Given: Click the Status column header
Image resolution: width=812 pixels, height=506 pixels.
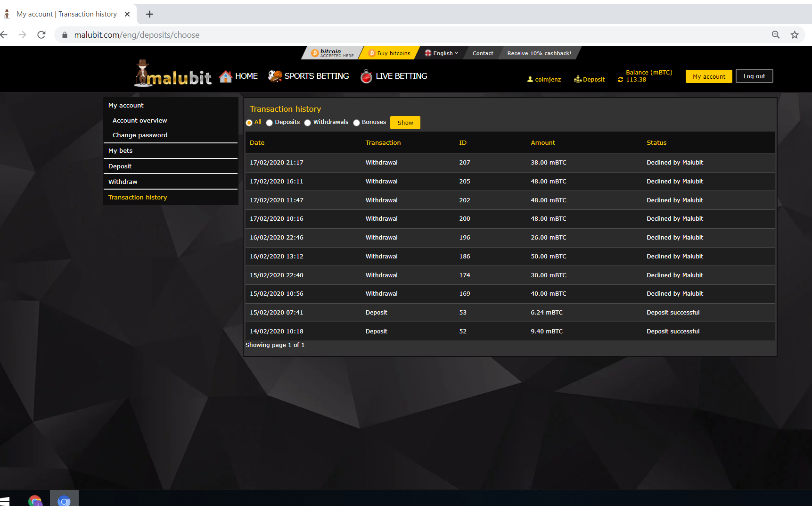Looking at the screenshot, I should [656, 143].
